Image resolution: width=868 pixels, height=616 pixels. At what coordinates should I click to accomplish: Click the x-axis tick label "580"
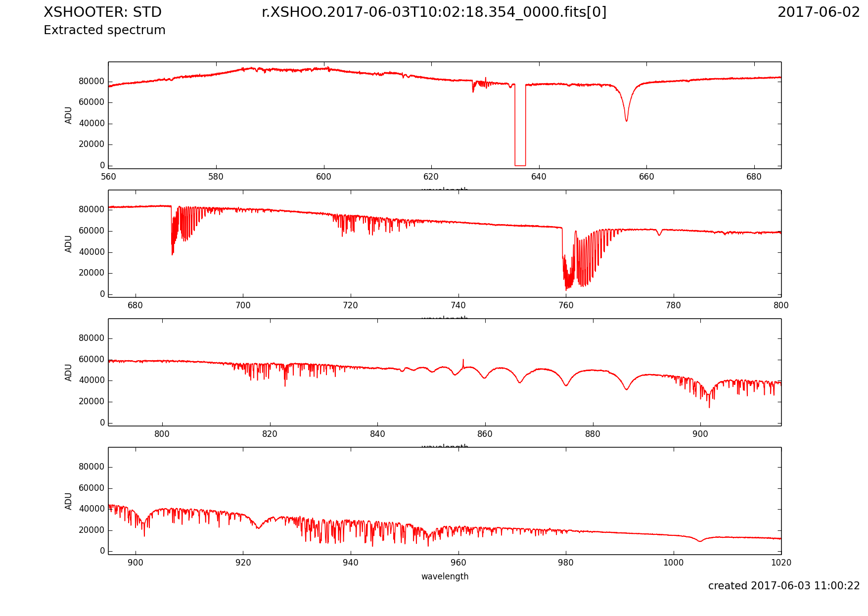click(216, 177)
